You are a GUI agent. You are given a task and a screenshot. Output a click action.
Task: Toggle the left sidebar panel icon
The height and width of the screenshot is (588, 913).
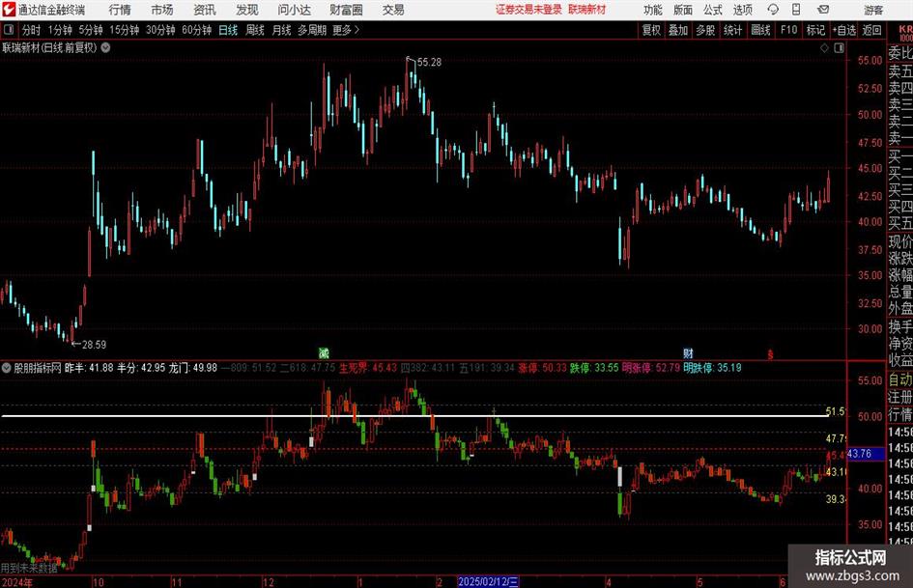pyautogui.click(x=9, y=30)
